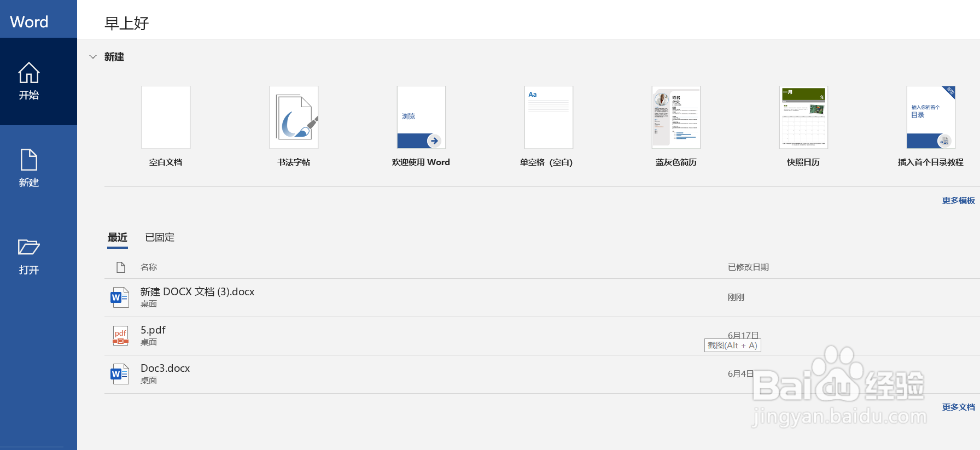Click the Word app title
This screenshot has height=450, width=980.
[x=29, y=22]
